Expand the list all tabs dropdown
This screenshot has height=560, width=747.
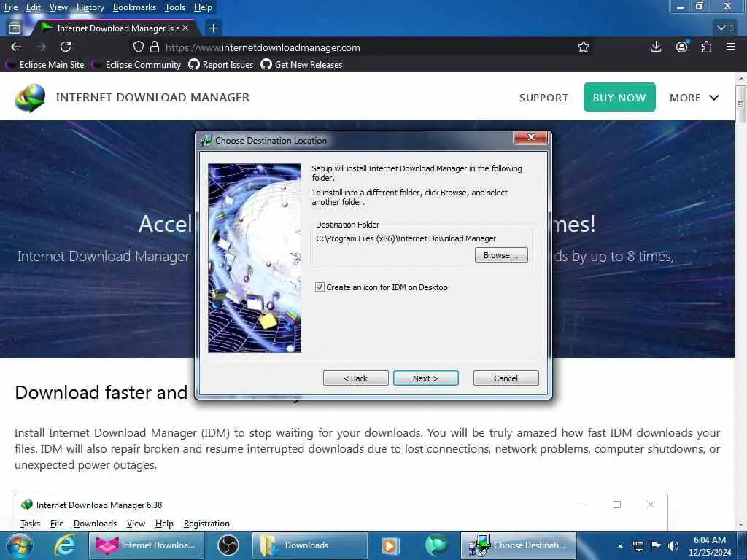click(725, 28)
